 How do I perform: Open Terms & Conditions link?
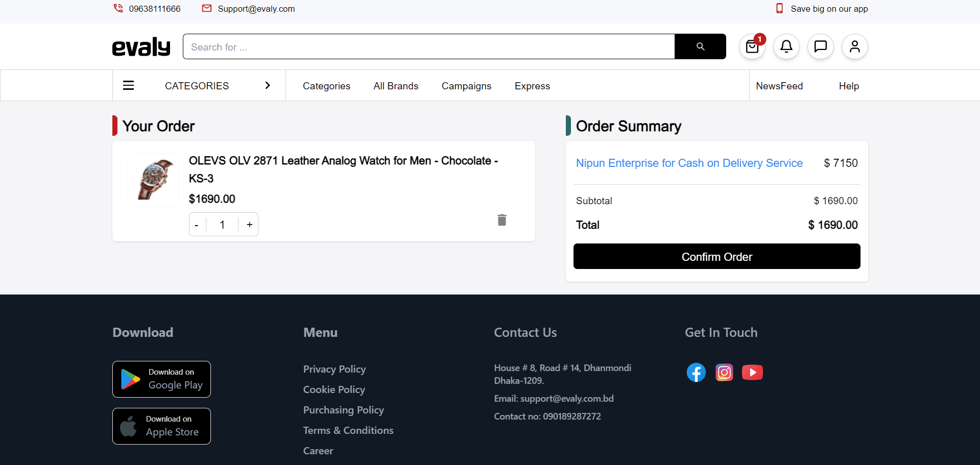point(348,430)
